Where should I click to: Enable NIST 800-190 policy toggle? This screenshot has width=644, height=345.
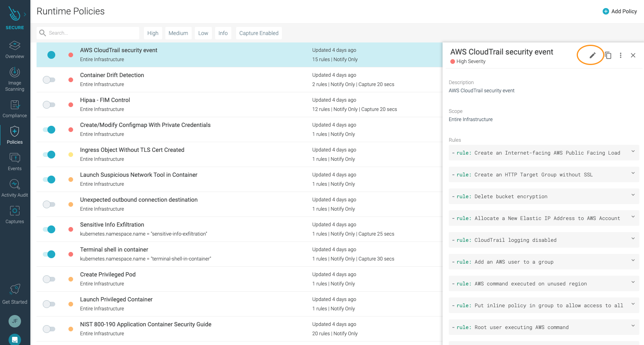click(x=49, y=329)
